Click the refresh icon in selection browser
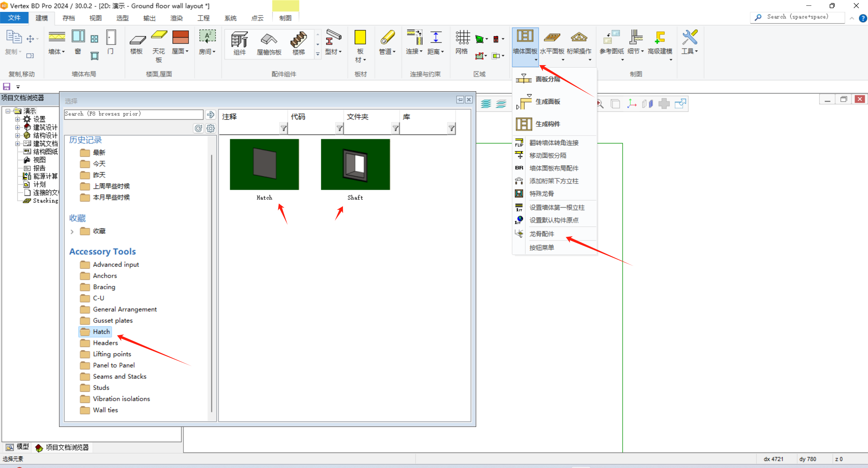 (x=198, y=128)
